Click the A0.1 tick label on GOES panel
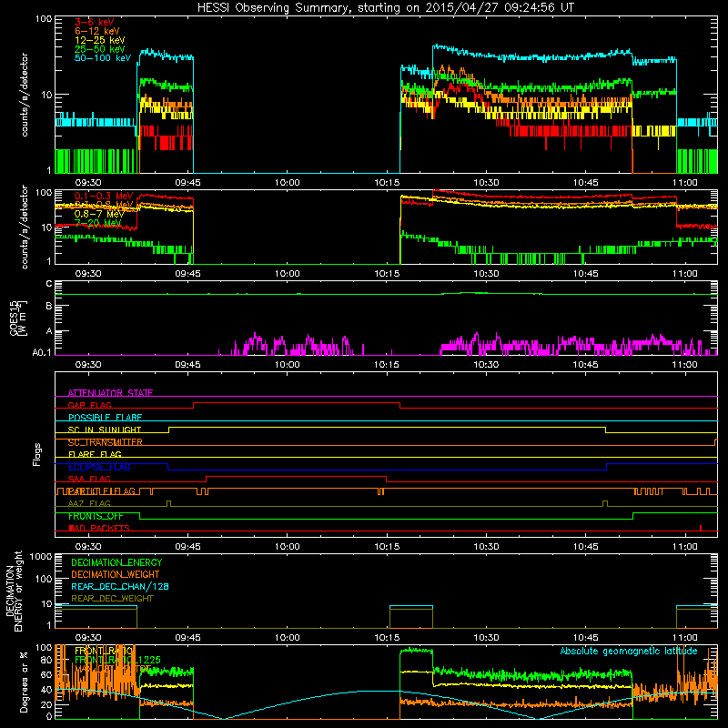The height and width of the screenshot is (728, 728). (42, 352)
